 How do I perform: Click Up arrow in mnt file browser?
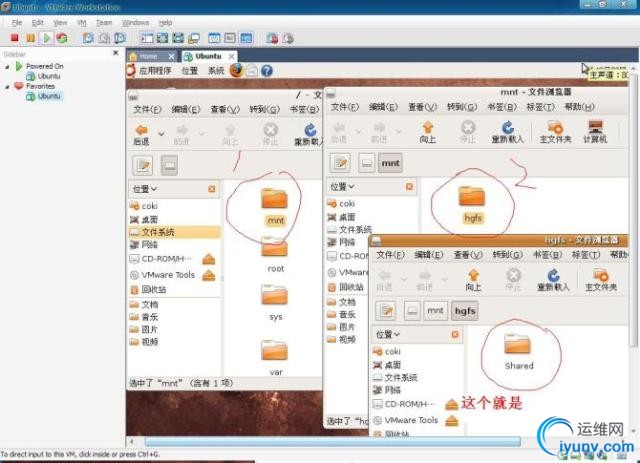[x=427, y=132]
